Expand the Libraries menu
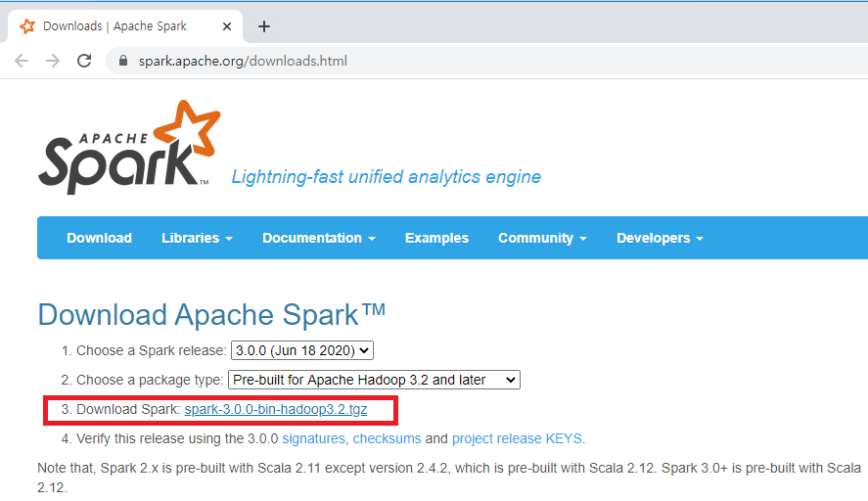 (x=197, y=238)
